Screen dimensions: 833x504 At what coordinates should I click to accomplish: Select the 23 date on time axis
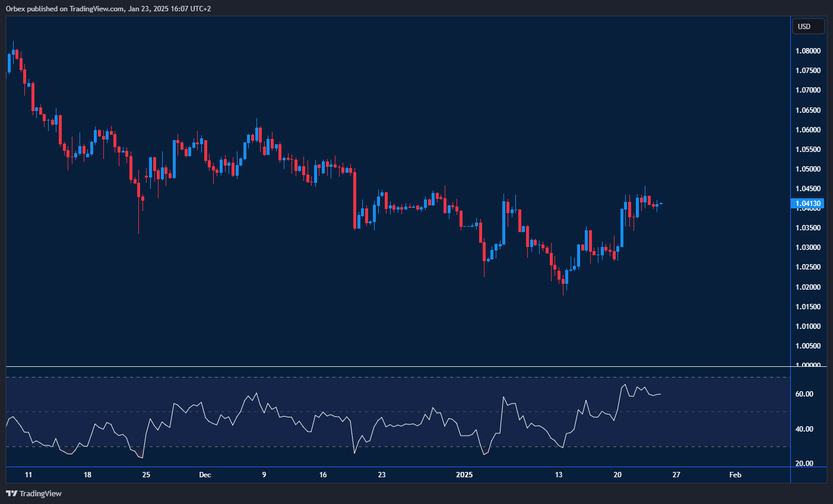(x=382, y=475)
